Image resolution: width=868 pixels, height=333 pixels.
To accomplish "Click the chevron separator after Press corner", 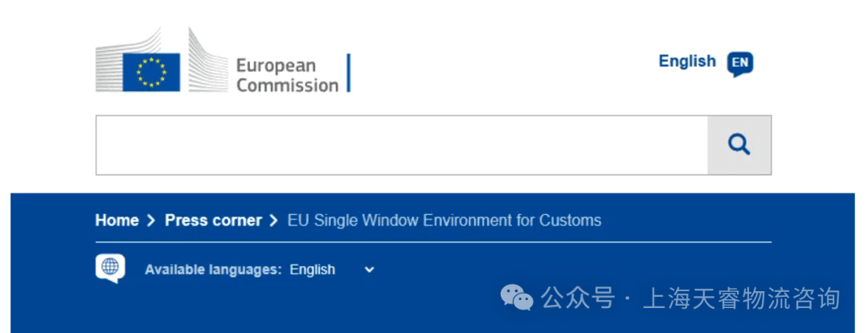I will click(x=275, y=220).
